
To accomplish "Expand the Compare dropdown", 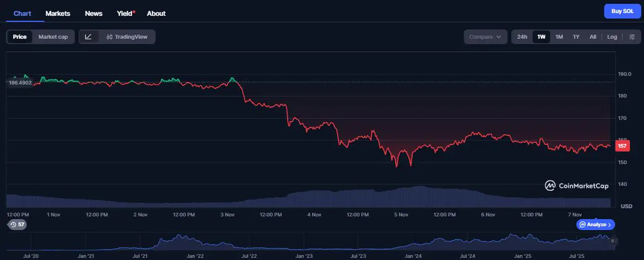I will [x=485, y=37].
